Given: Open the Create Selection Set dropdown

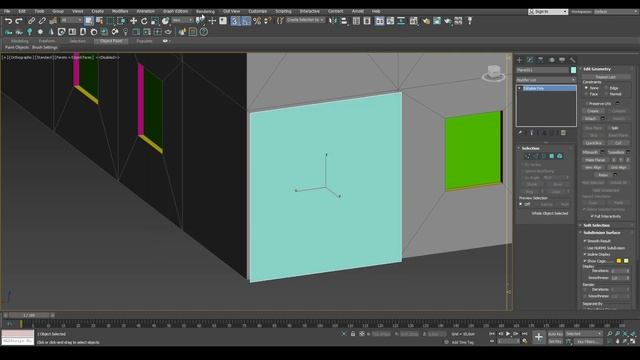Looking at the screenshot, I should point(305,20).
